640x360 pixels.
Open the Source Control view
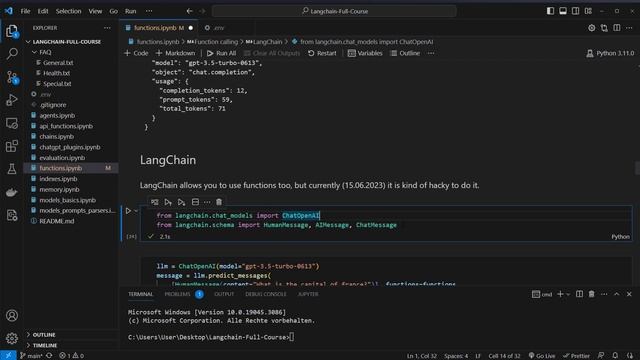12,77
